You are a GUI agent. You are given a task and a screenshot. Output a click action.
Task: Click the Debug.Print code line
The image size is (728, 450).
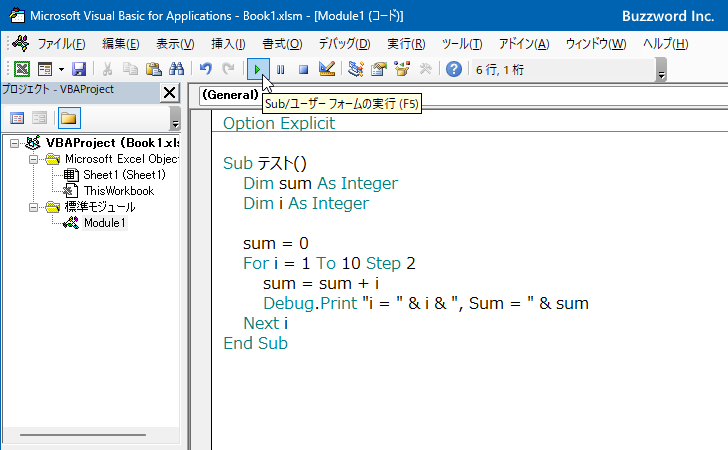tap(426, 303)
